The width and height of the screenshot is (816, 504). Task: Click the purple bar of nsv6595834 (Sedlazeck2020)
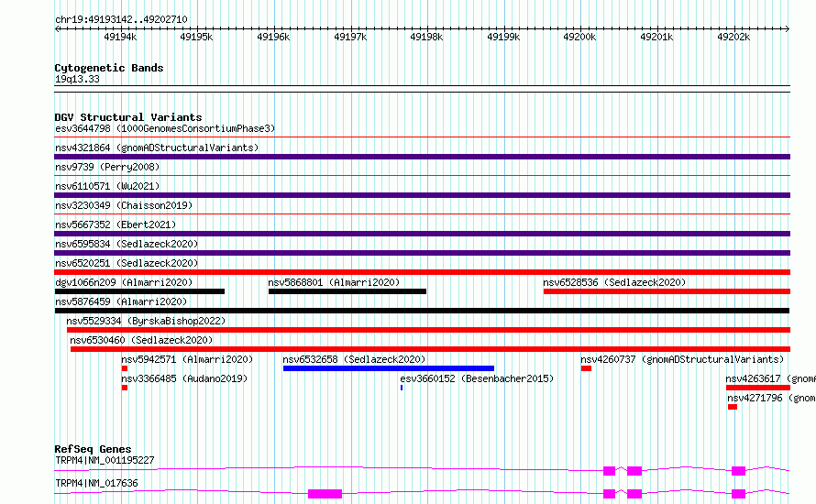422,253
